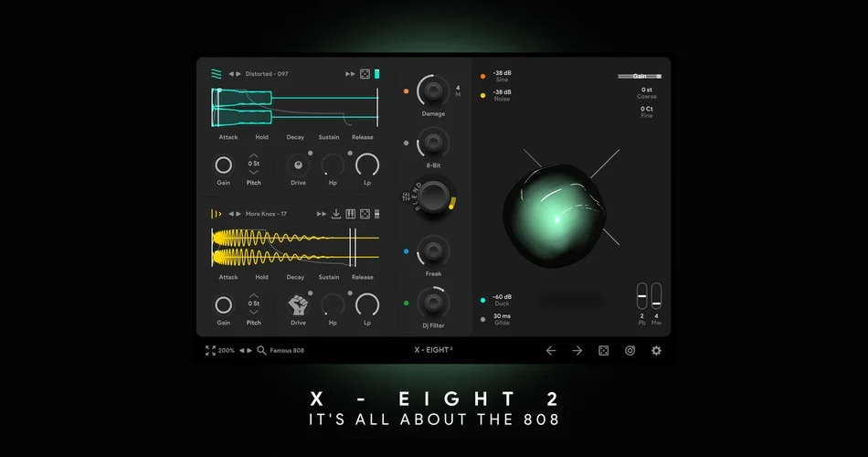868x457 pixels.
Task: Click the Mw mod wheel slider
Action: coord(656,296)
